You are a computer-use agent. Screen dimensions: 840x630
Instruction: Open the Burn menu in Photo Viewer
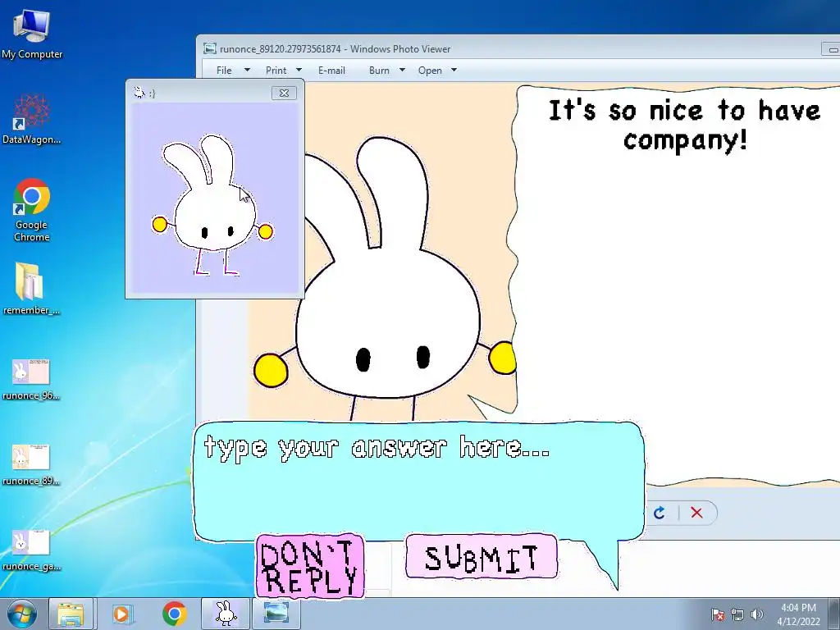379,71
